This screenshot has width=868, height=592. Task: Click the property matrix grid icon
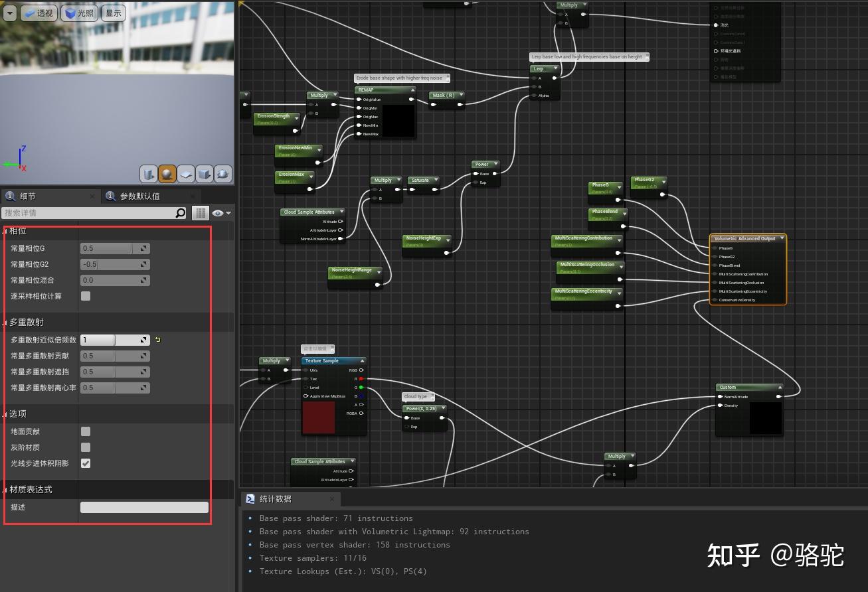[201, 212]
